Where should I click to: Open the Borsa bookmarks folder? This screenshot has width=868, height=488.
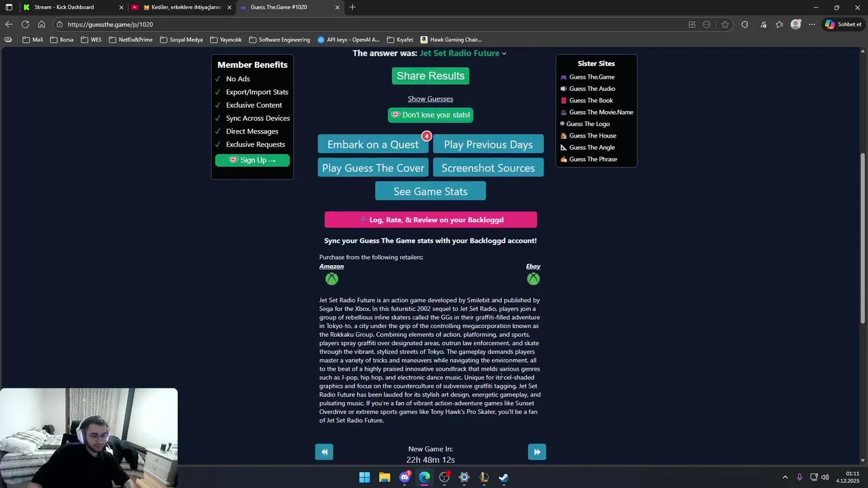tap(61, 40)
